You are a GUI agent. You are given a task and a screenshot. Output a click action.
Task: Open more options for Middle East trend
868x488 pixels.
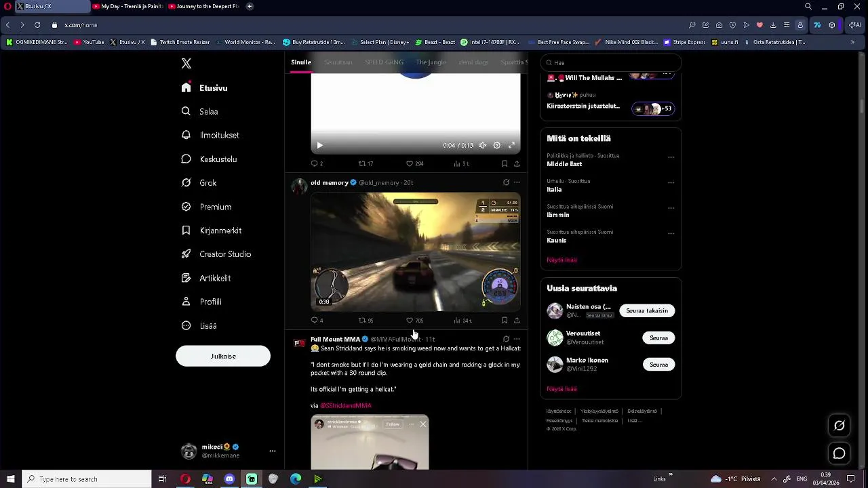[671, 157]
